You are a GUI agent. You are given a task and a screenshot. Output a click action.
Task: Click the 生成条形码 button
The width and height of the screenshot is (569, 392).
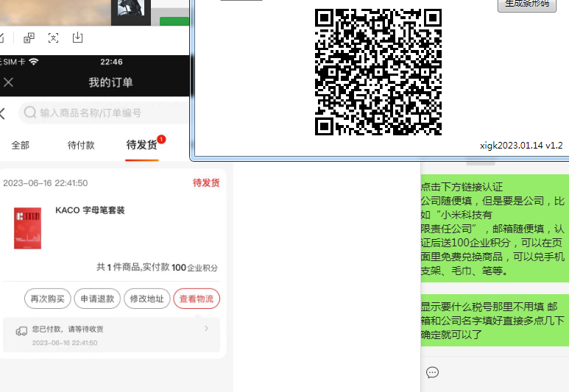tap(527, 4)
